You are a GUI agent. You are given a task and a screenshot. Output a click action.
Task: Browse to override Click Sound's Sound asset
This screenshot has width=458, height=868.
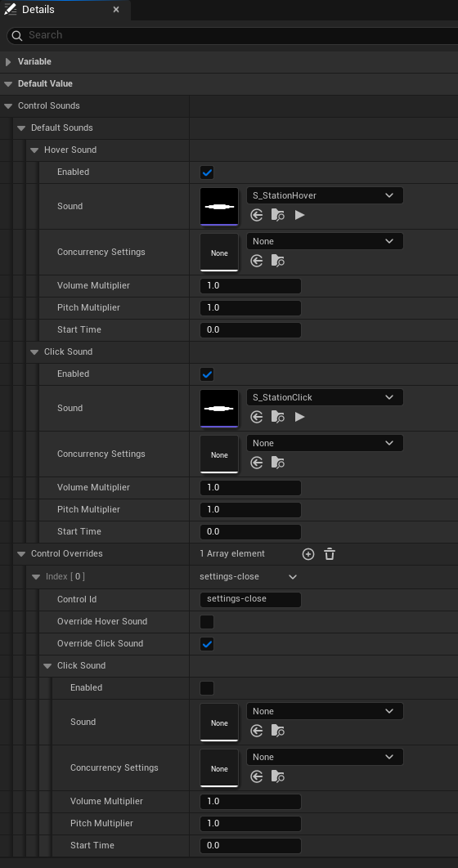tap(277, 731)
